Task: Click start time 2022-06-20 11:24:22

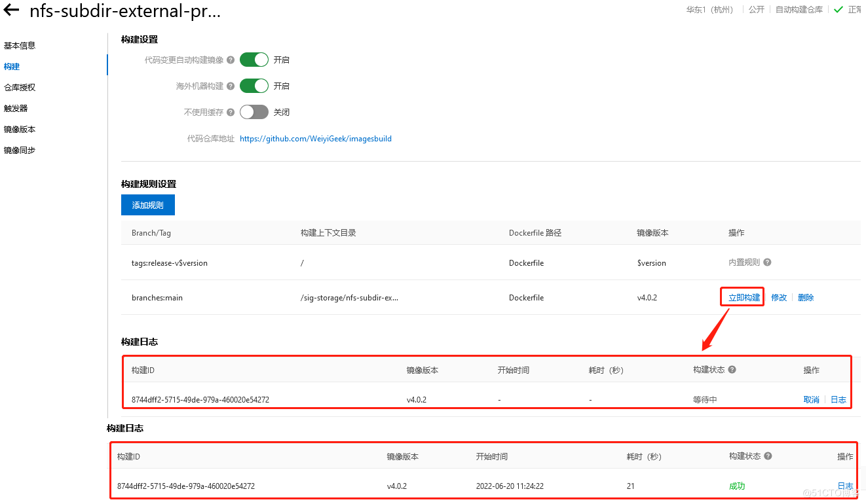Action: pos(510,486)
